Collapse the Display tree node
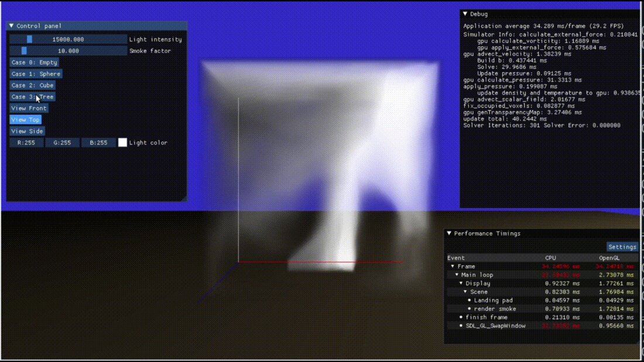The height and width of the screenshot is (362, 644). click(461, 284)
